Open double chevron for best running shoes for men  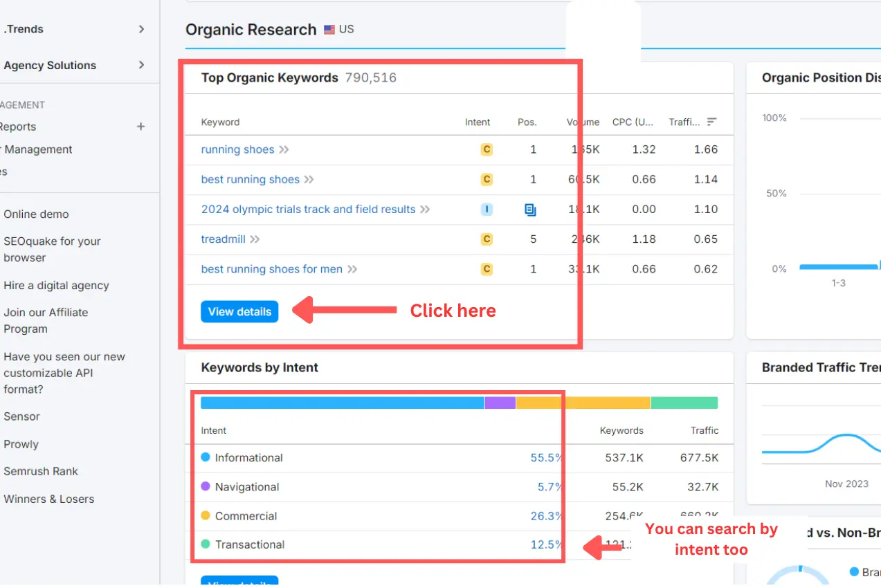352,269
